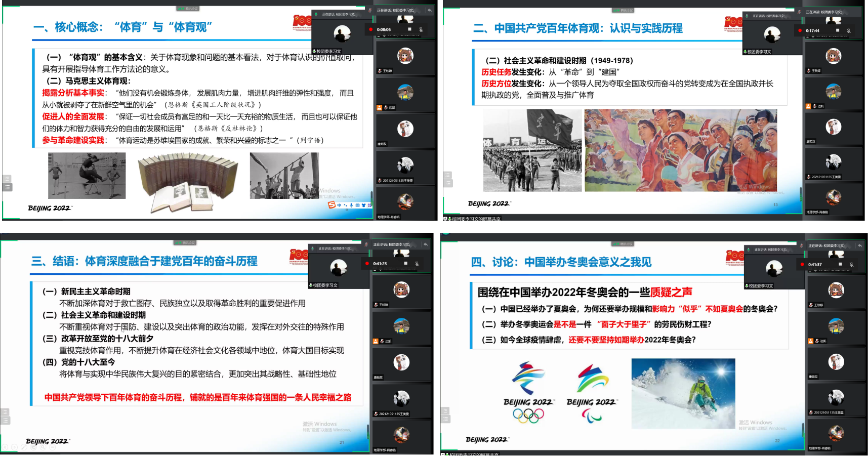Click the Beijing 2022 Paralympic emblem
The height and width of the screenshot is (456, 868).
pos(591,393)
